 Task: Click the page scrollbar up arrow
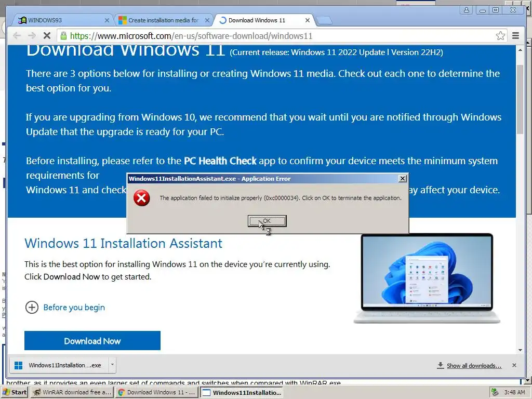point(520,50)
